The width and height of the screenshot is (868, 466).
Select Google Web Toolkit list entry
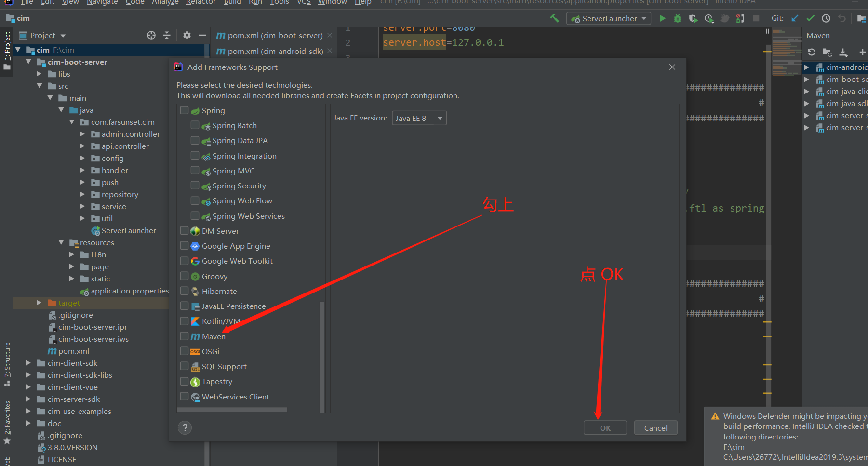point(237,261)
